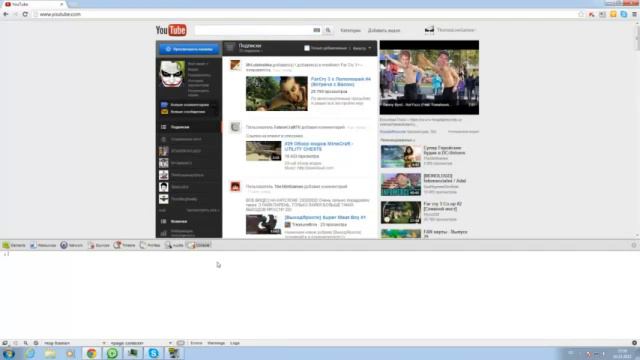Filter console by Errors
The image size is (640, 360).
(x=196, y=343)
